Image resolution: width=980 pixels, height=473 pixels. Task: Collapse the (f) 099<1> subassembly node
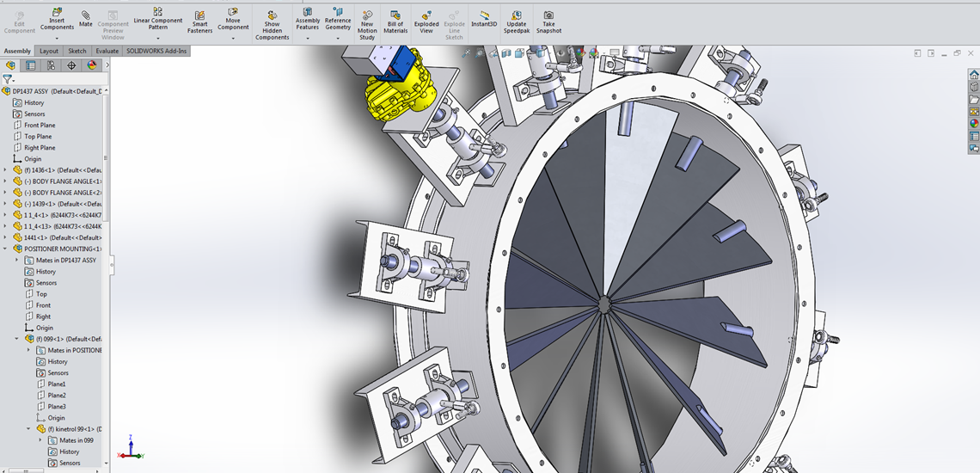[x=17, y=339]
